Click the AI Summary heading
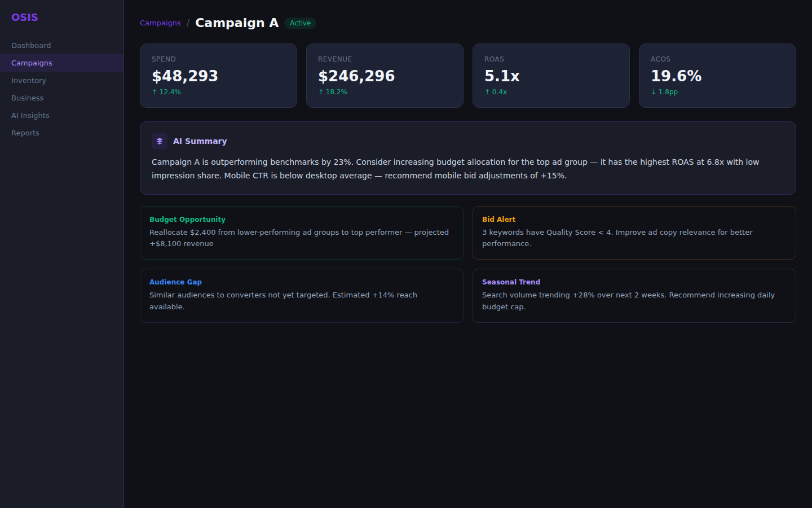Image resolution: width=812 pixels, height=508 pixels. pyautogui.click(x=200, y=141)
